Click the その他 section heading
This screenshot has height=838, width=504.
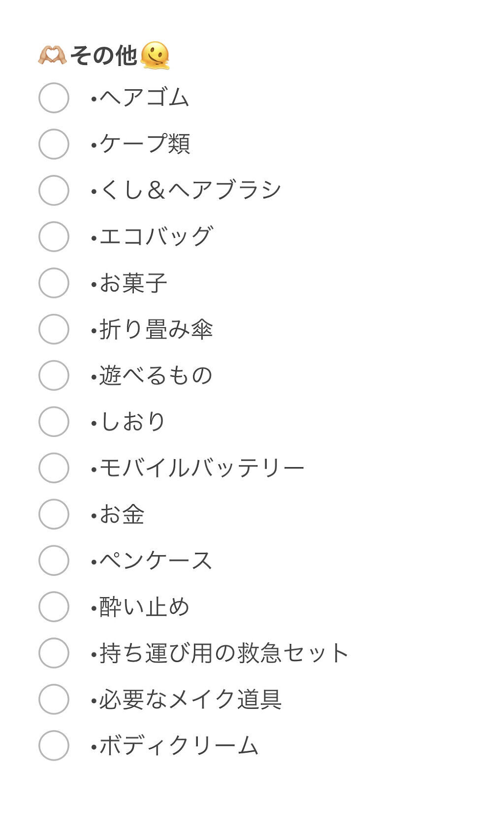coord(103,55)
